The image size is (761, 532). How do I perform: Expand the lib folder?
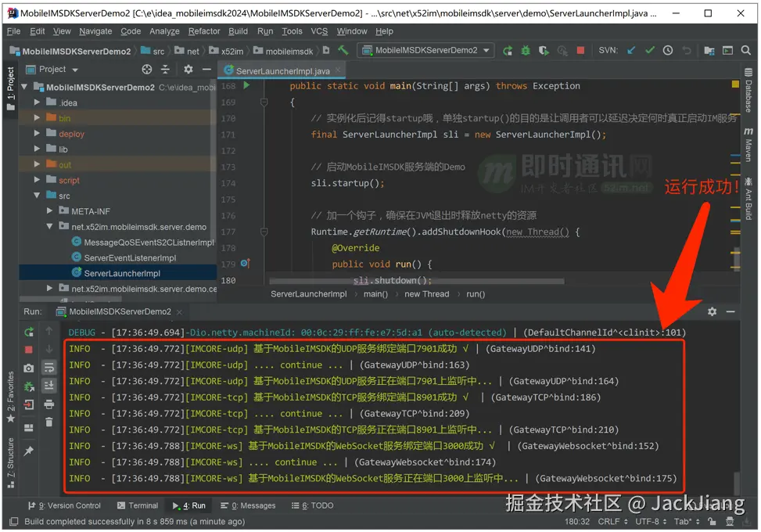(37, 149)
